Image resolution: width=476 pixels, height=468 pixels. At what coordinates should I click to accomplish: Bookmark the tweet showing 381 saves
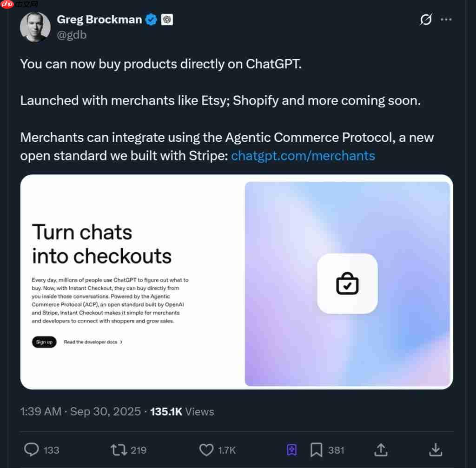click(317, 449)
